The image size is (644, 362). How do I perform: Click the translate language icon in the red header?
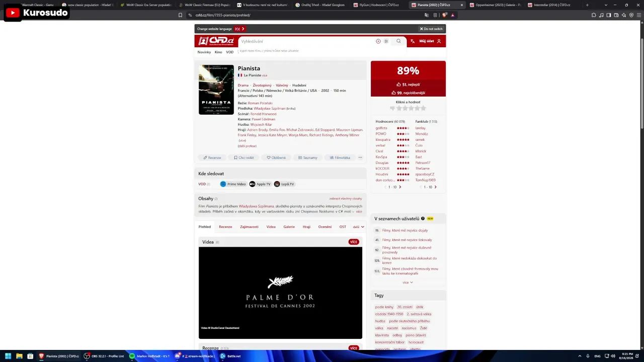[x=413, y=41]
